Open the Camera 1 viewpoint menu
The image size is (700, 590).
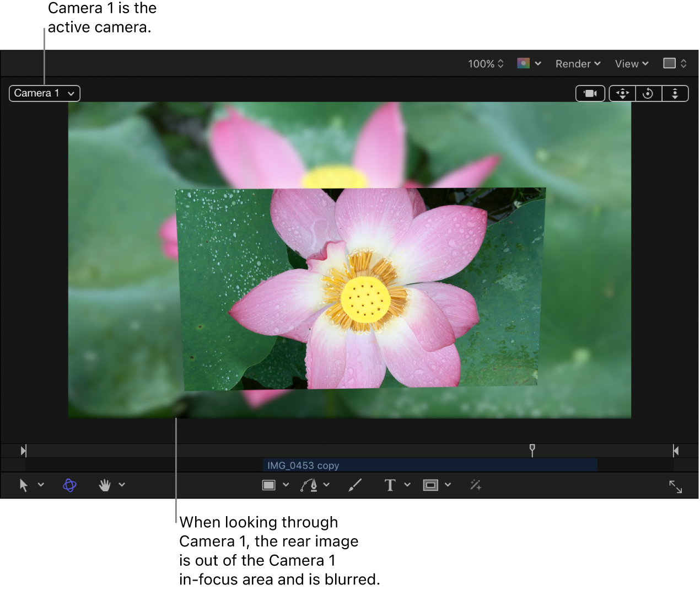tap(44, 93)
